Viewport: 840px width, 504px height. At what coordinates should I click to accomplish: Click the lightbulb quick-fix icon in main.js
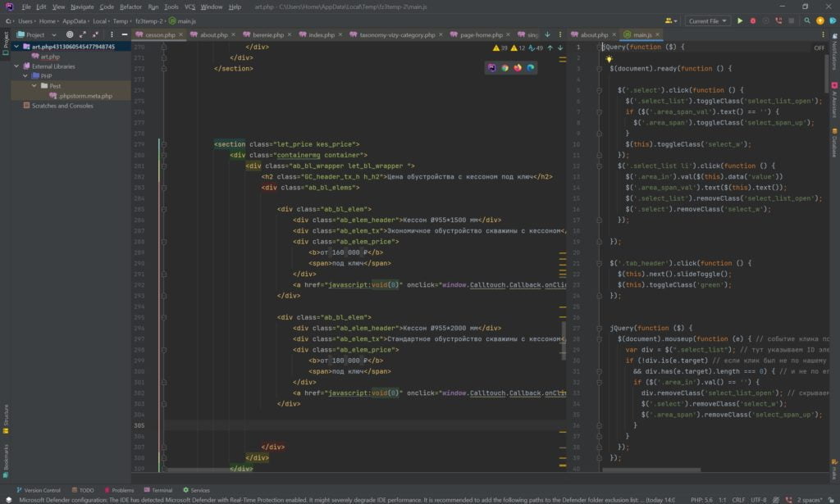click(x=609, y=59)
